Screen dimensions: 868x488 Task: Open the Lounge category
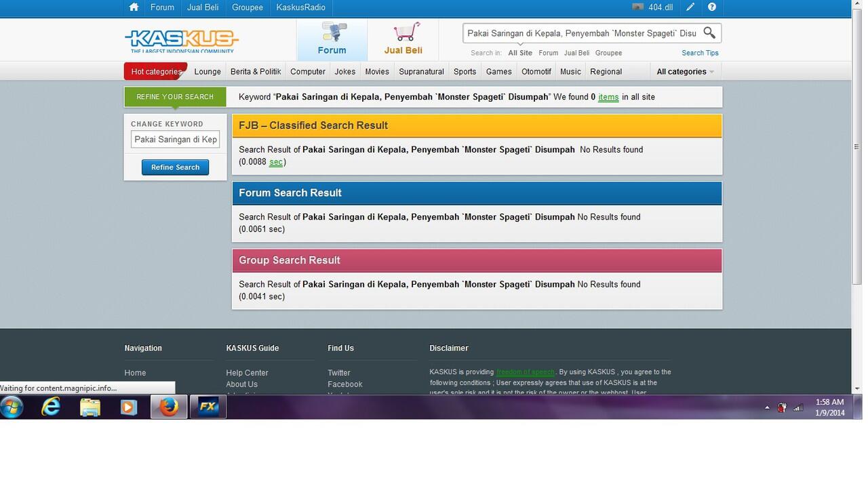click(x=208, y=72)
